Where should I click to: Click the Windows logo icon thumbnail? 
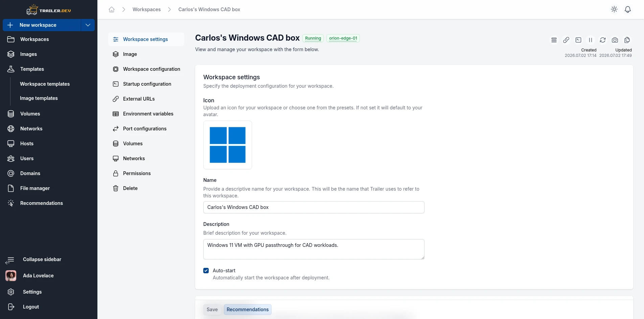[x=228, y=145]
